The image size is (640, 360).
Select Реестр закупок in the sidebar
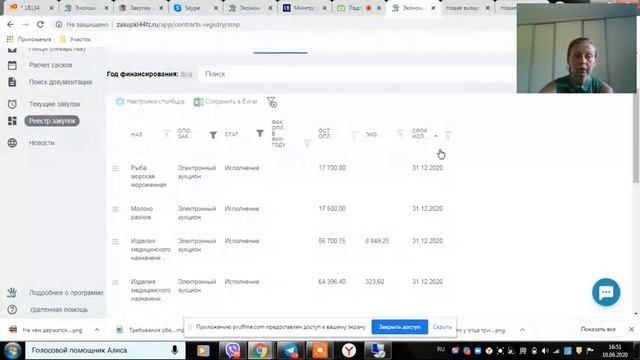(52, 121)
